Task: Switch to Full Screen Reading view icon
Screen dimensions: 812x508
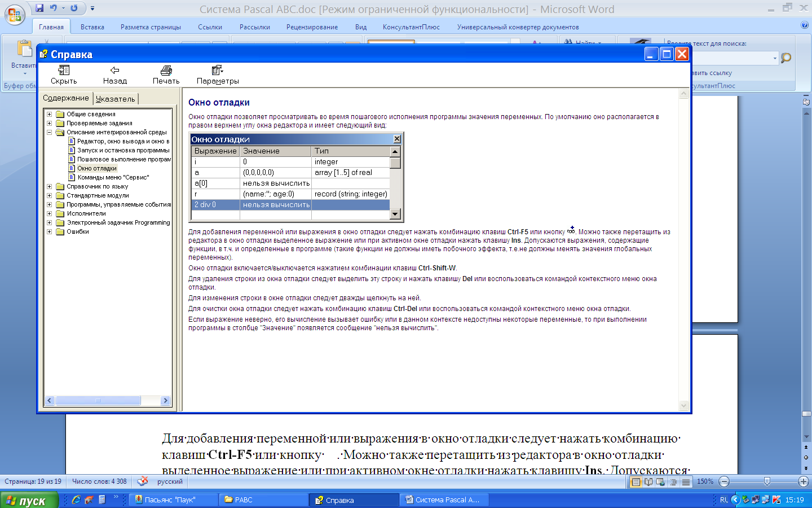Action: (648, 481)
